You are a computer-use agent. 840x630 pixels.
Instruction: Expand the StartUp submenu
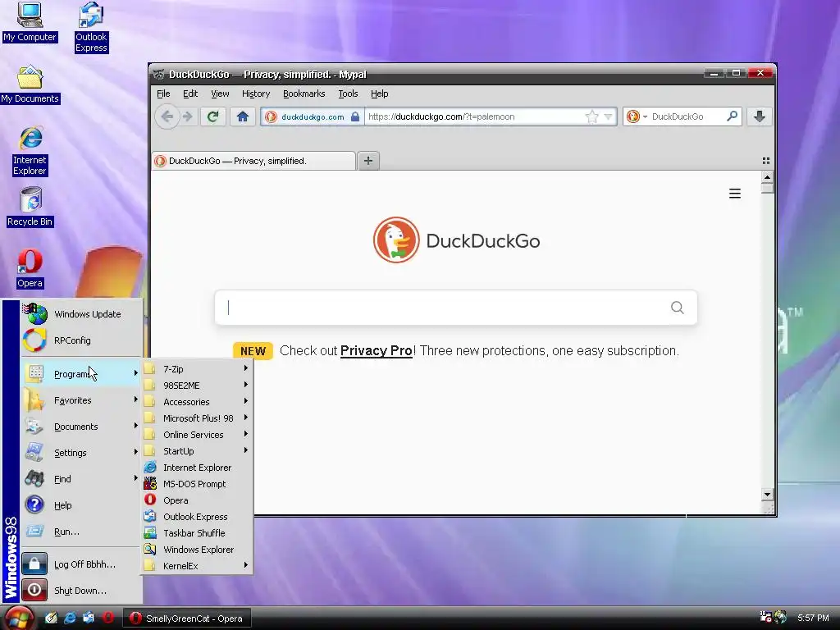(x=197, y=451)
